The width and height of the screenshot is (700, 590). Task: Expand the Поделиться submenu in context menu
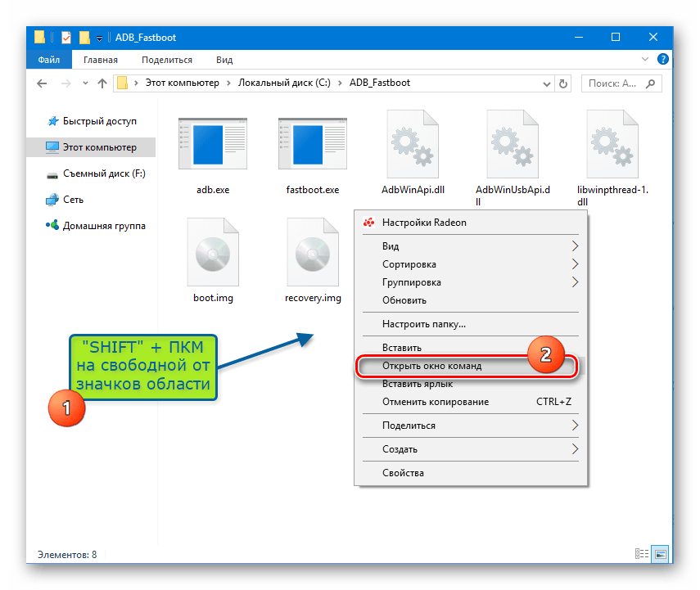[x=575, y=426]
